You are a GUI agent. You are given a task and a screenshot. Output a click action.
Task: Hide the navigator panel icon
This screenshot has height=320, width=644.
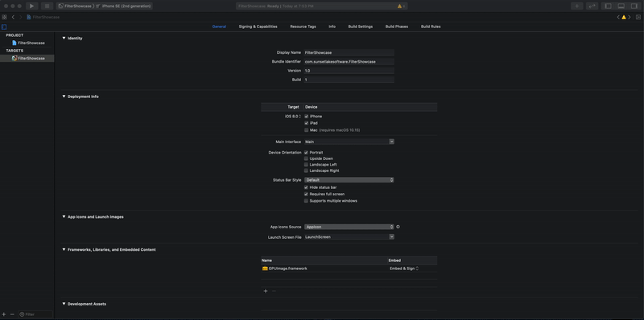(x=609, y=6)
